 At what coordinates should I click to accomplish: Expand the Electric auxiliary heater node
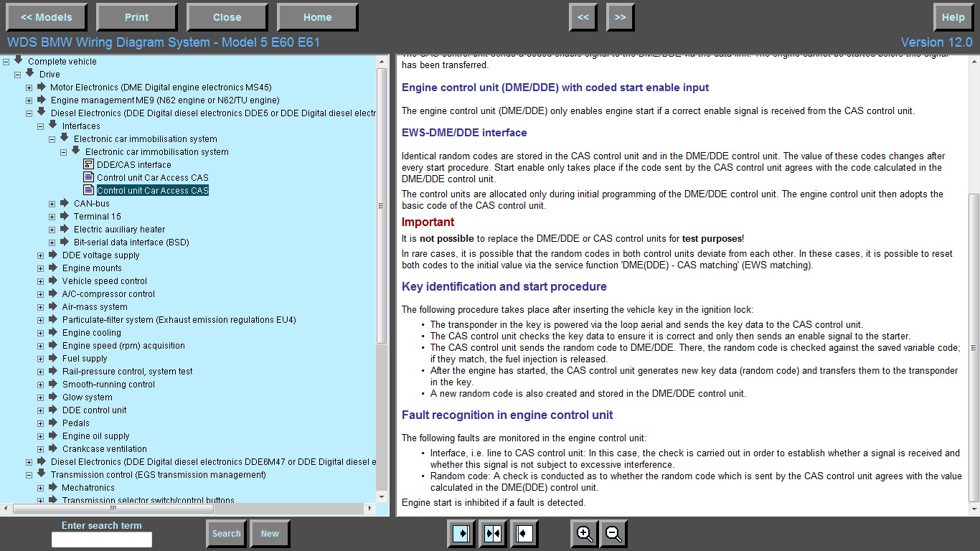52,230
